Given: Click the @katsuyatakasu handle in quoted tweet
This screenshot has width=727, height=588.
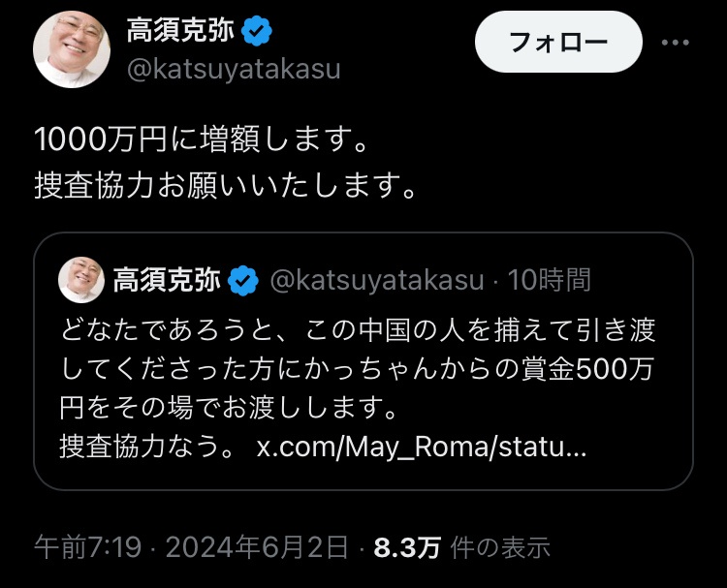Looking at the screenshot, I should coord(377,281).
